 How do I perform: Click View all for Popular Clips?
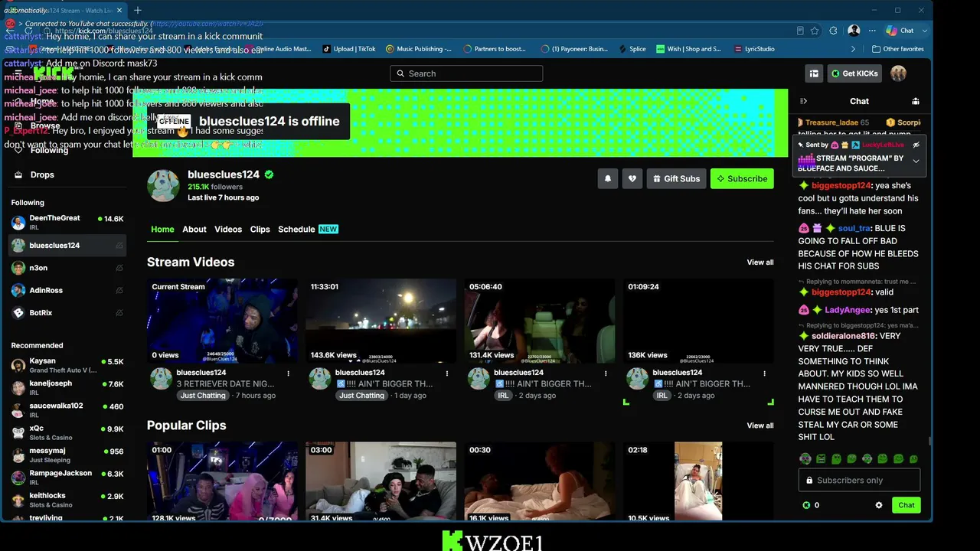760,425
